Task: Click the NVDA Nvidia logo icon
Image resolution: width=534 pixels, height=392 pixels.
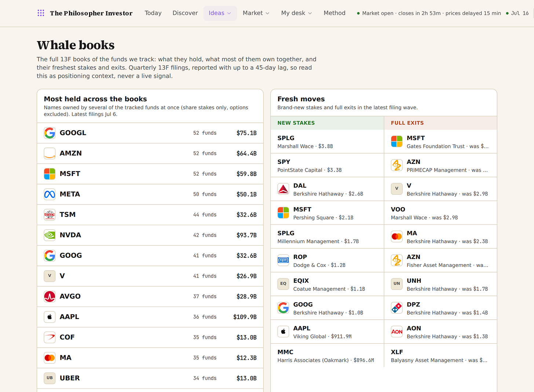Action: pyautogui.click(x=50, y=235)
